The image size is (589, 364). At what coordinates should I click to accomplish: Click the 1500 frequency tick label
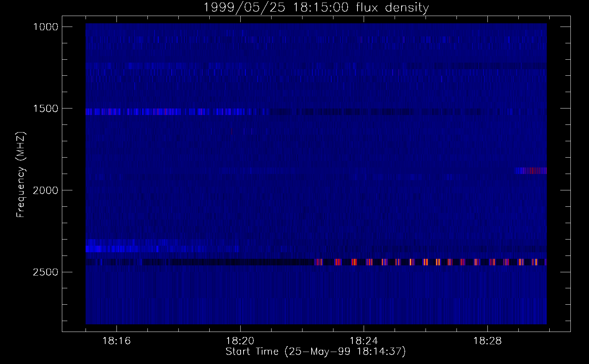[x=46, y=108]
